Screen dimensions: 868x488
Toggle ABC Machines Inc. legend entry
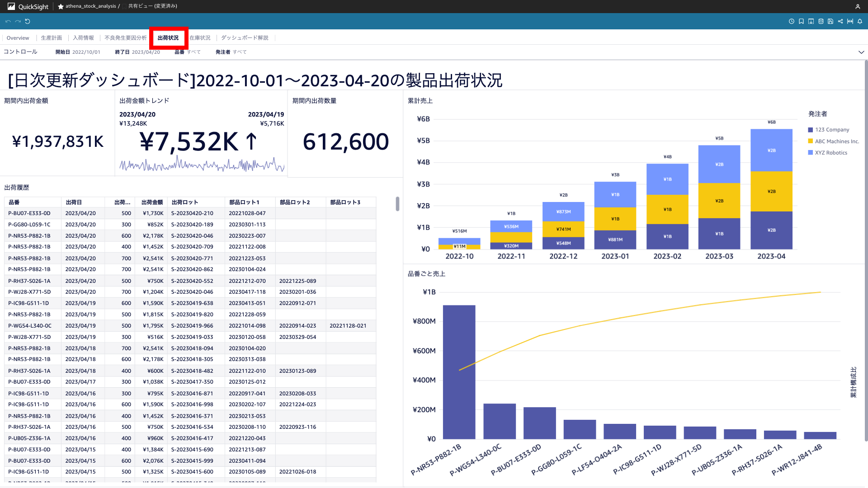click(836, 141)
